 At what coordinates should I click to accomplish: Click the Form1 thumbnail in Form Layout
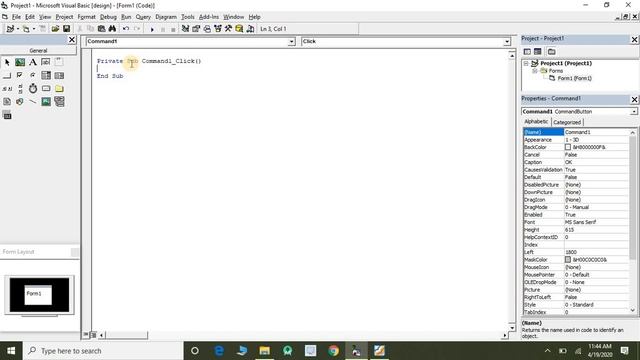[x=38, y=295]
